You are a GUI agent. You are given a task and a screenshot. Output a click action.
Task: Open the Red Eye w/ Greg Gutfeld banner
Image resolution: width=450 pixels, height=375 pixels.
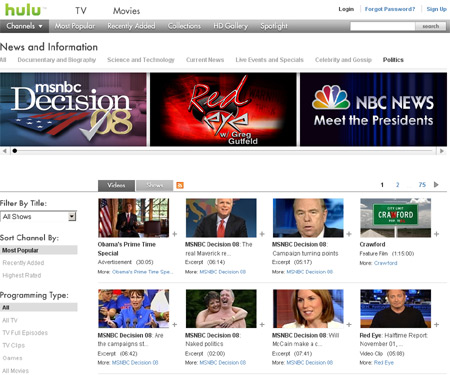pyautogui.click(x=223, y=109)
